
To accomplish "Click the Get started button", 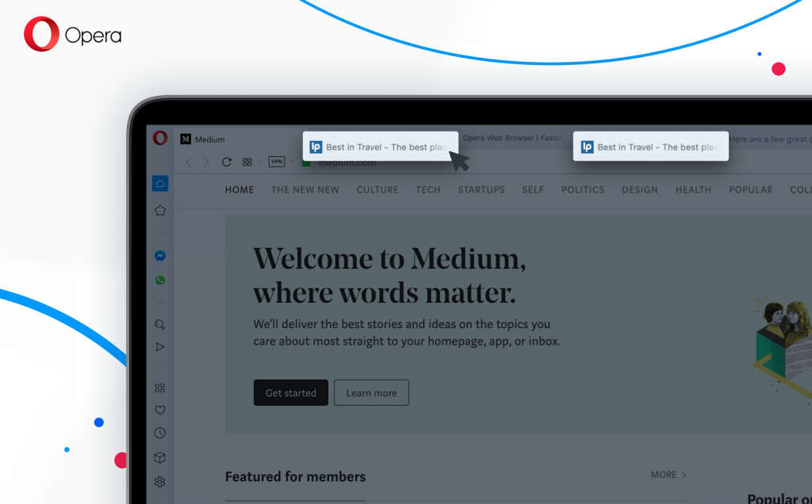I will click(x=291, y=393).
